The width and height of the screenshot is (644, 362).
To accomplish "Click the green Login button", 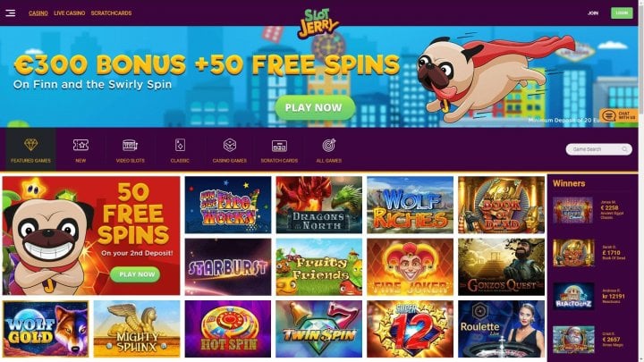I will point(622,13).
